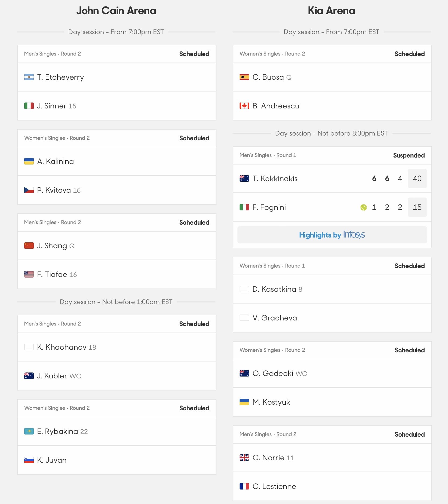The height and width of the screenshot is (504, 448).
Task: Click the D. Kasatkina player name
Action: (x=274, y=289)
